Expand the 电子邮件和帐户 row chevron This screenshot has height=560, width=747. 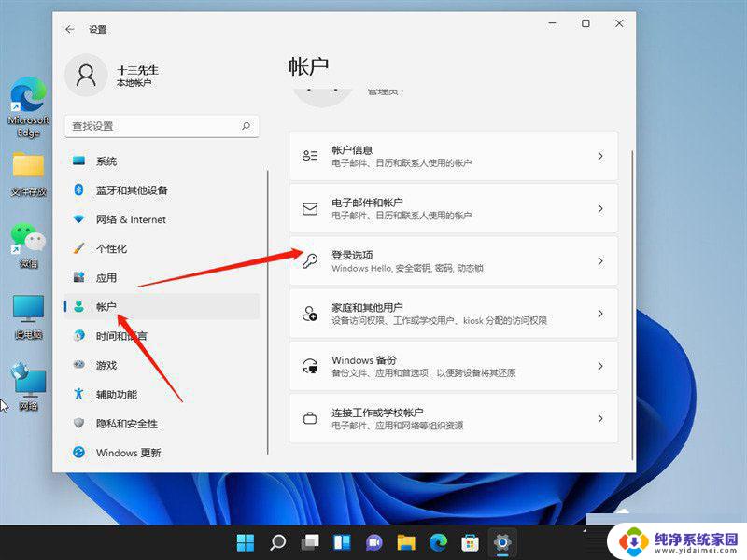[600, 208]
